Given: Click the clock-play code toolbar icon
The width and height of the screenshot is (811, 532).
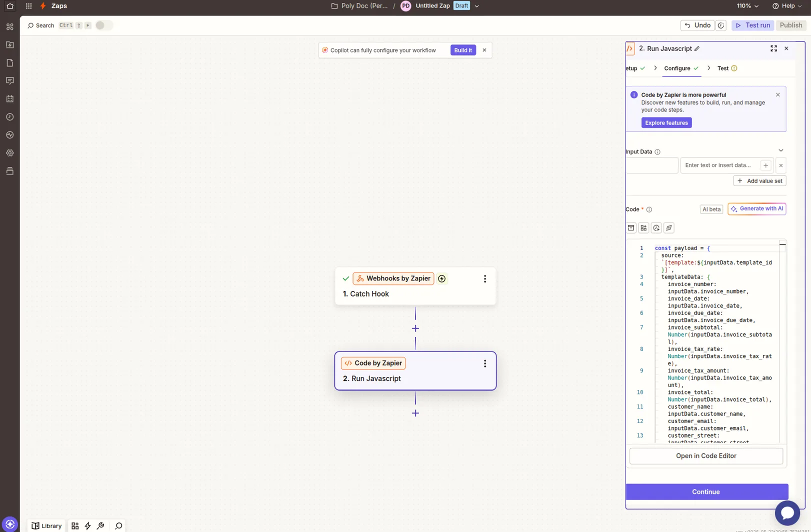Looking at the screenshot, I should pyautogui.click(x=656, y=228).
